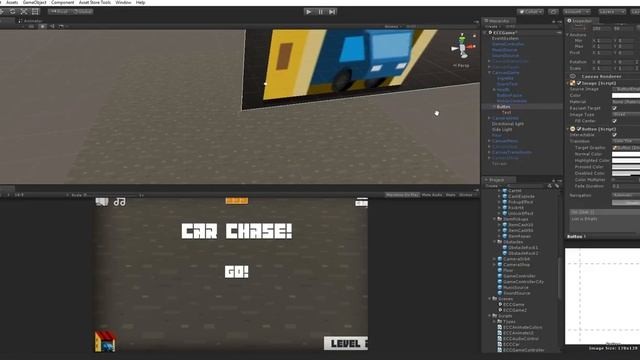640x360 pixels.
Task: Switch to the Animator tab
Action: pyautogui.click(x=29, y=21)
